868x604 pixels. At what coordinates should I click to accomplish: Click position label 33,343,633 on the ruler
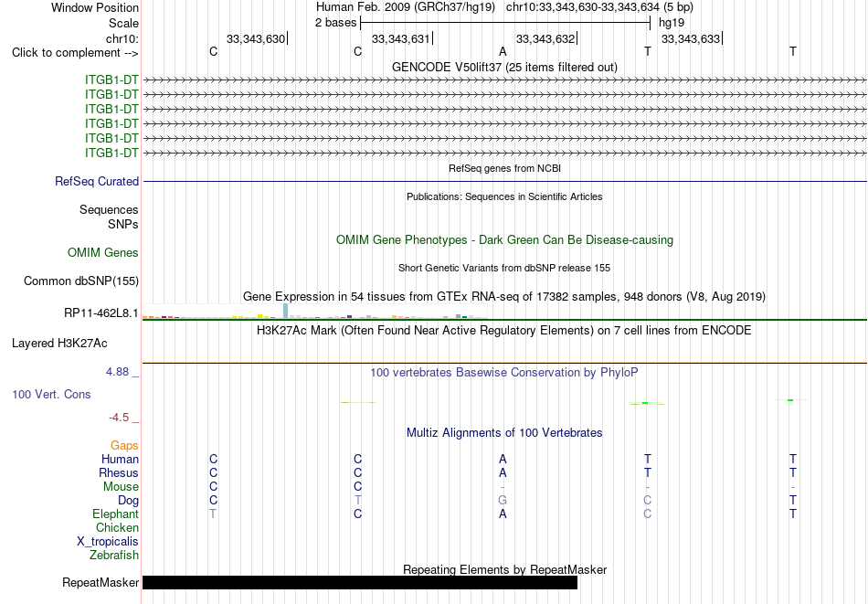(x=691, y=38)
